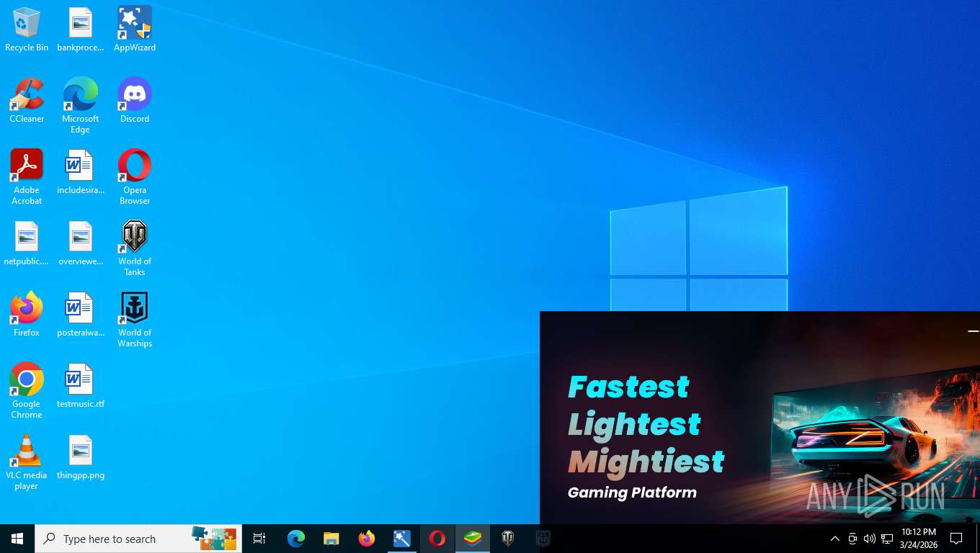The image size is (980, 553).
Task: Launch the AppWizard desktop shortcut
Action: pyautogui.click(x=135, y=30)
